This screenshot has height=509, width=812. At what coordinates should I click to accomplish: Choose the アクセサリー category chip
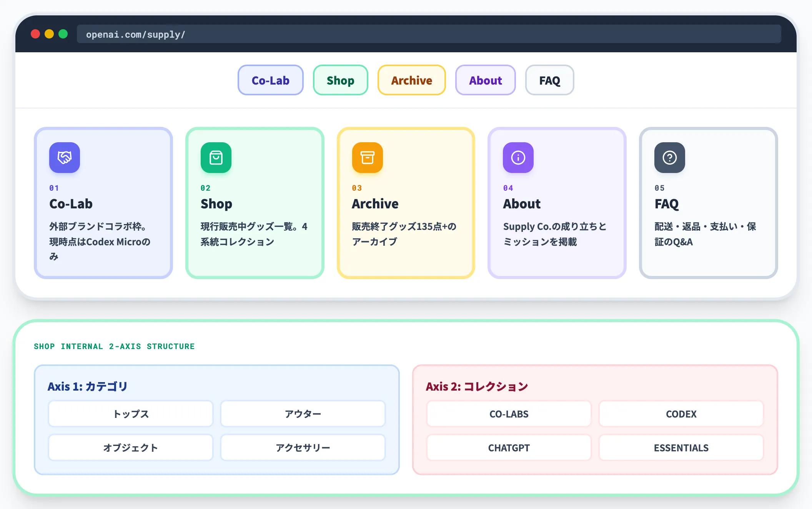click(x=303, y=447)
